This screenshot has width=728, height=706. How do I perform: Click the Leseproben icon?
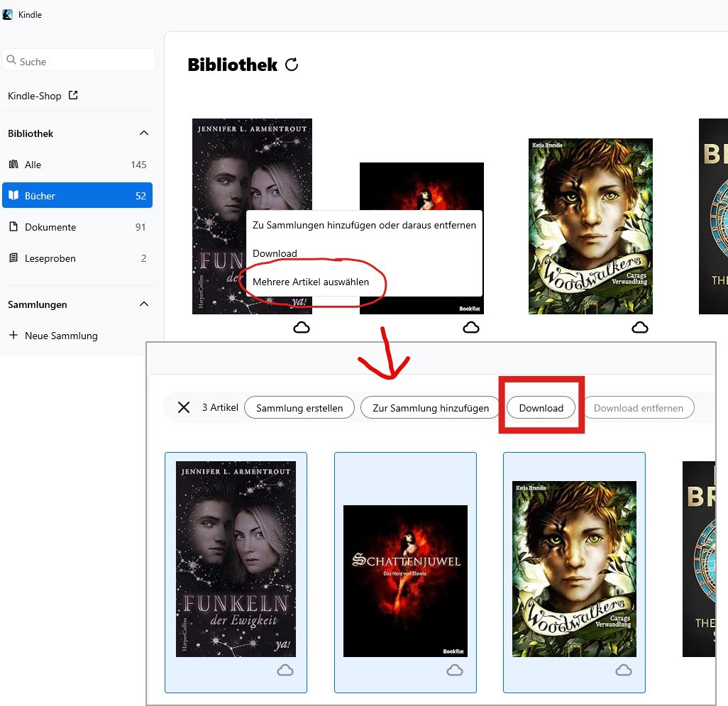pyautogui.click(x=13, y=258)
